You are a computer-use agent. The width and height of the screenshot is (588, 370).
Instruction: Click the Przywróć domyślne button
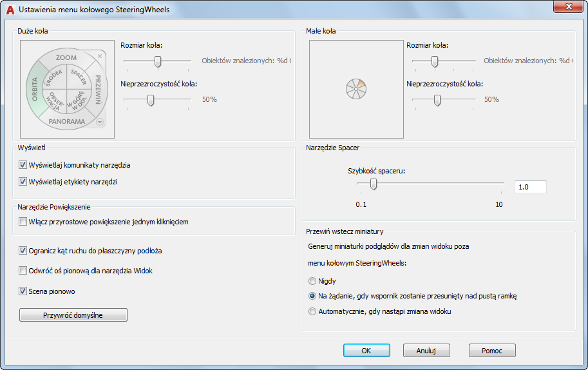(x=73, y=315)
